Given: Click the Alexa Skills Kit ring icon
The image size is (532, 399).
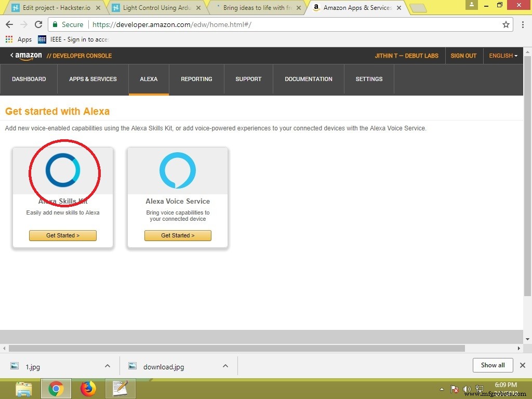Looking at the screenshot, I should click(x=63, y=170).
